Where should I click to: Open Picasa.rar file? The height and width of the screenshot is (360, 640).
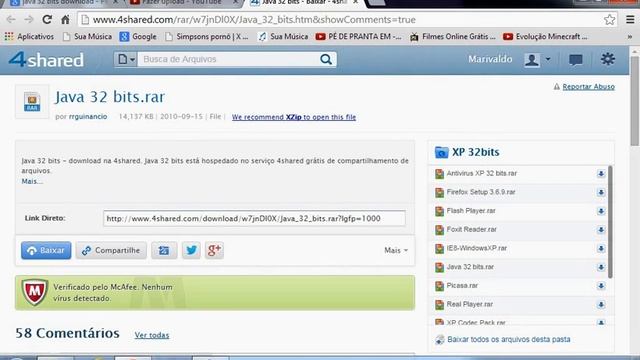tap(462, 285)
